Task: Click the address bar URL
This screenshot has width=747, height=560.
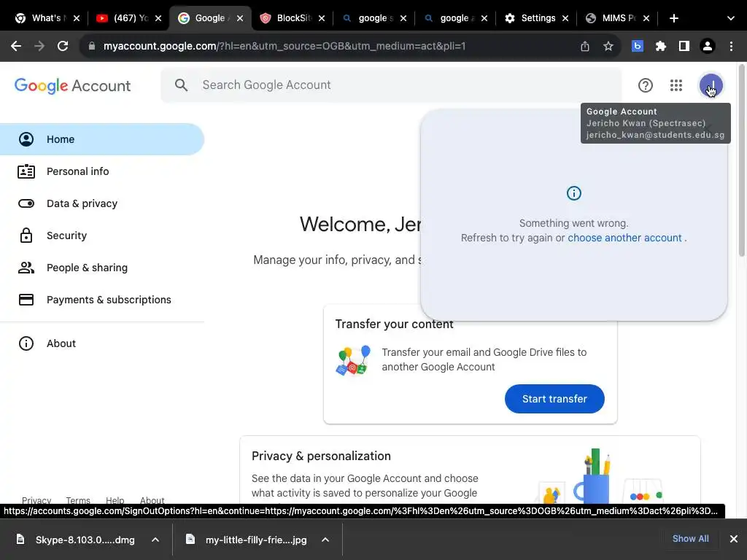Action: click(x=285, y=46)
